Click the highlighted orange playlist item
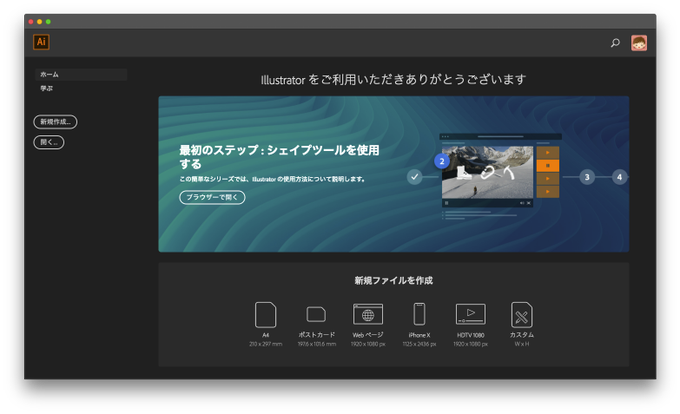680x414 pixels. [x=548, y=166]
